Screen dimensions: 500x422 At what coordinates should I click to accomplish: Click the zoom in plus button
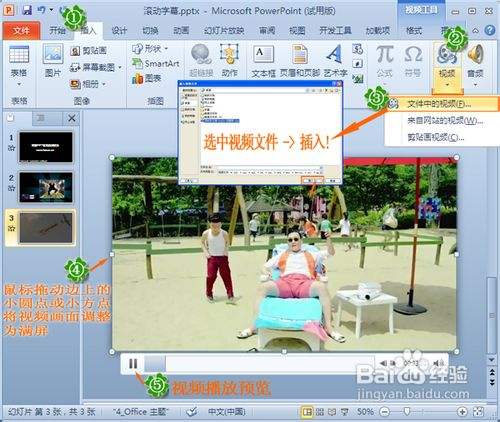[x=462, y=412]
